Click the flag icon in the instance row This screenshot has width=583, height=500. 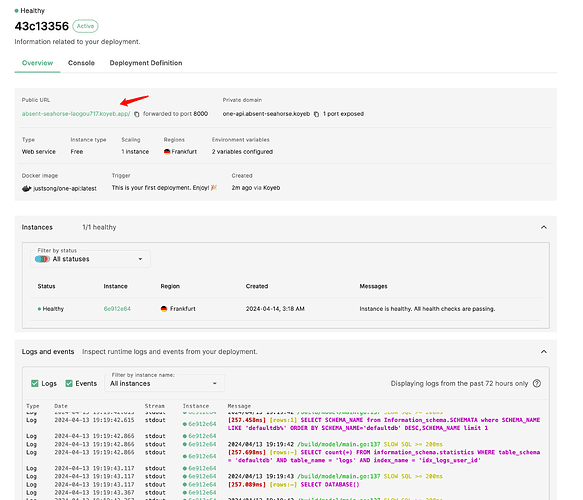[164, 309]
